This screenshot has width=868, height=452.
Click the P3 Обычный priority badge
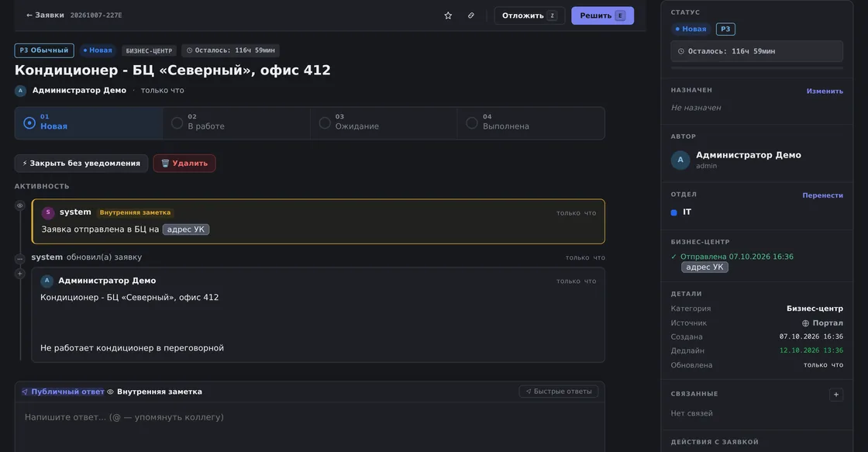pos(44,50)
